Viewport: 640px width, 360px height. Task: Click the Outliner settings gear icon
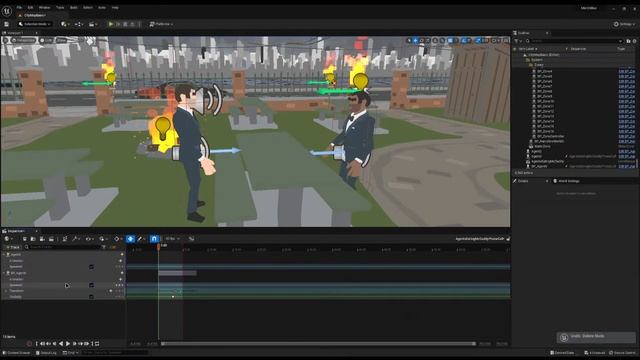[634, 41]
